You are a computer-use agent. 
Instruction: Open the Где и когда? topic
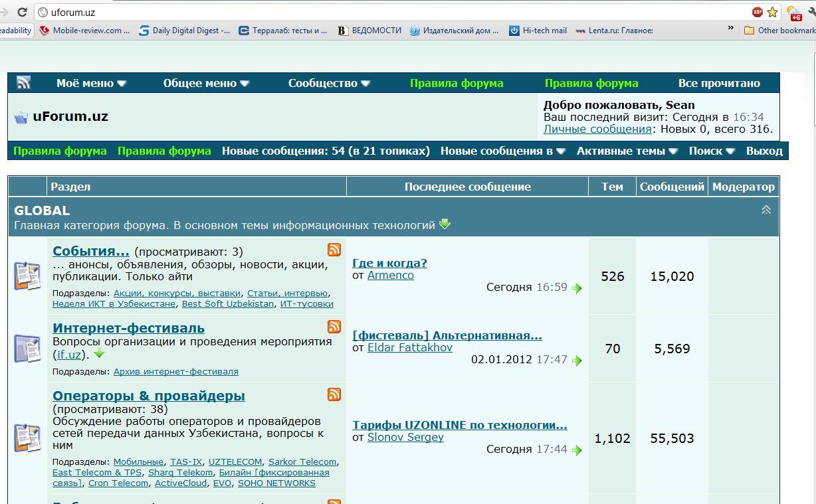389,263
